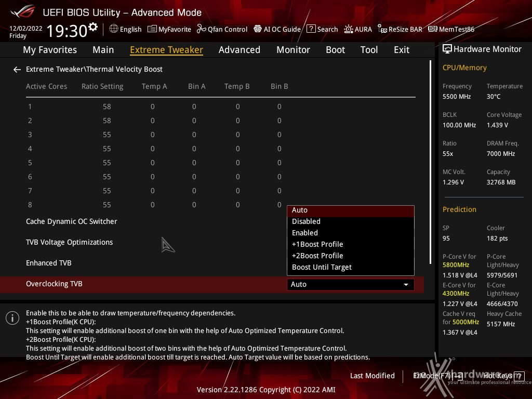
Task: Click the ReSize BAR label
Action: (x=405, y=29)
